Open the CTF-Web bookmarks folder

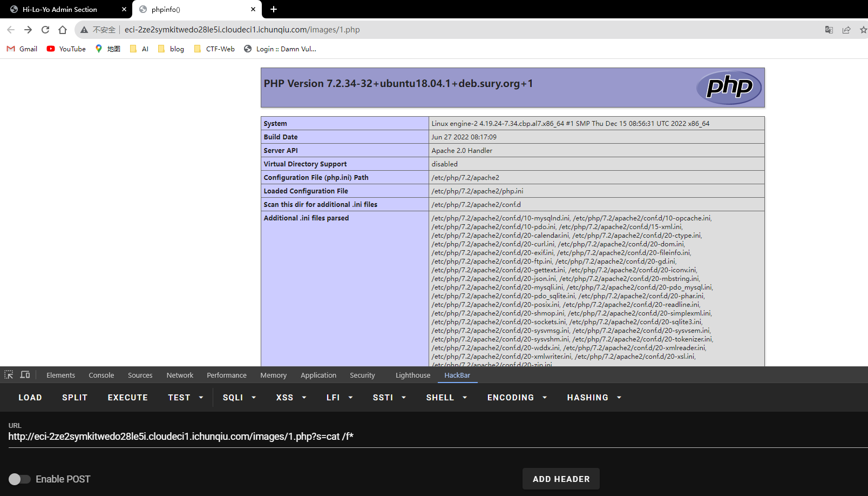point(214,49)
